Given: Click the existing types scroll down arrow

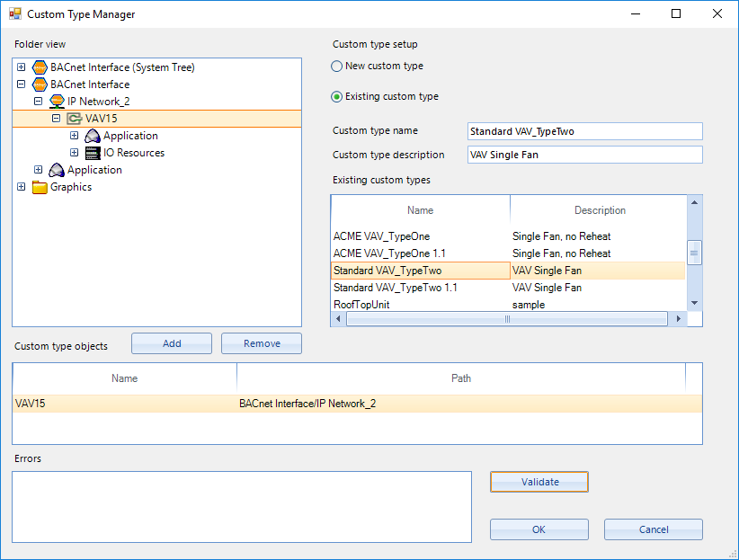Looking at the screenshot, I should point(694,303).
